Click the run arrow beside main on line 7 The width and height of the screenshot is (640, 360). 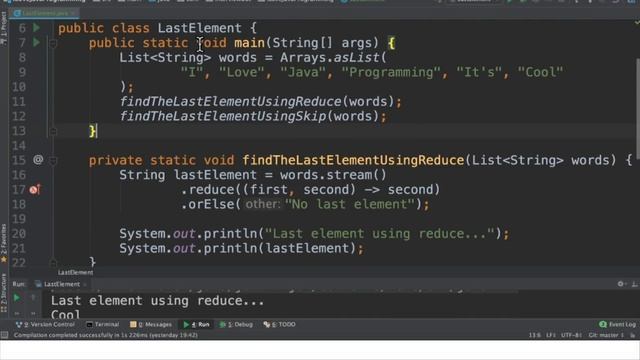pyautogui.click(x=36, y=42)
